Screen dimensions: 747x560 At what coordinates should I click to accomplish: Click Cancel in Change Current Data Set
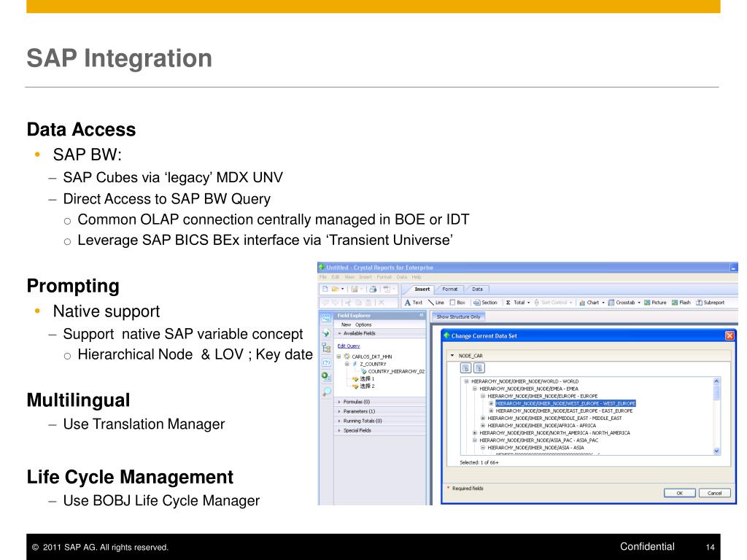click(715, 493)
